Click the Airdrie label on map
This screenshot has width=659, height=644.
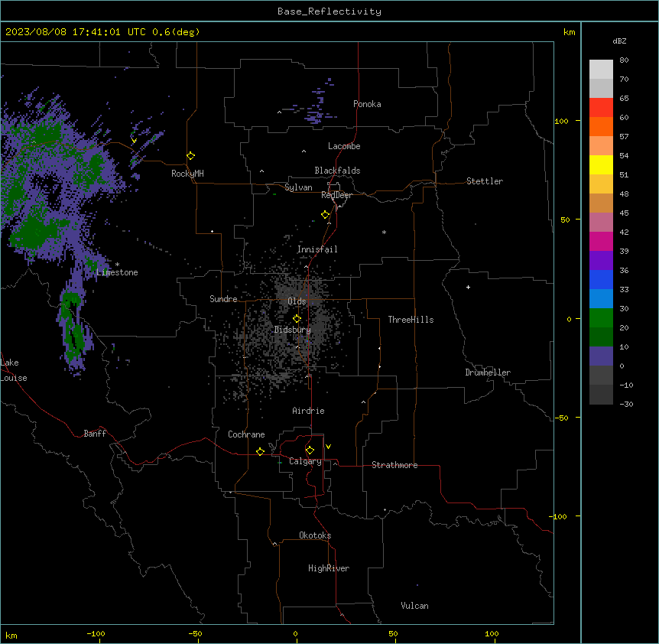tap(308, 411)
